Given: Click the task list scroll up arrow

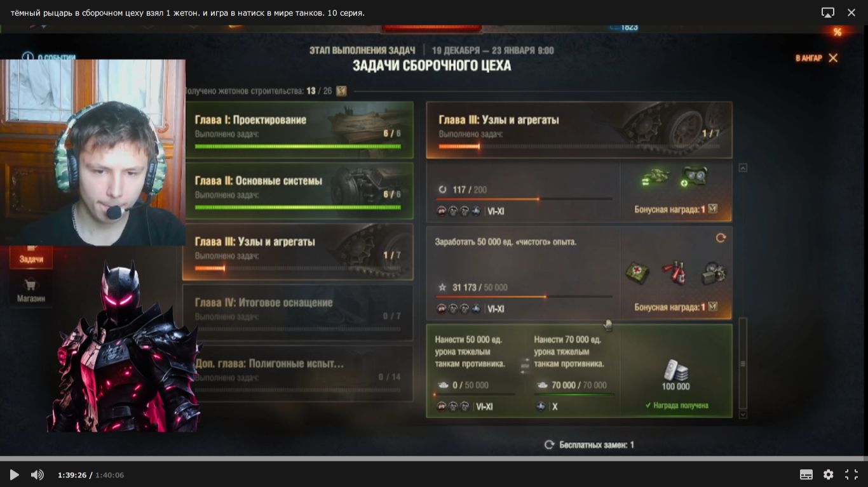Looking at the screenshot, I should pyautogui.click(x=743, y=168).
